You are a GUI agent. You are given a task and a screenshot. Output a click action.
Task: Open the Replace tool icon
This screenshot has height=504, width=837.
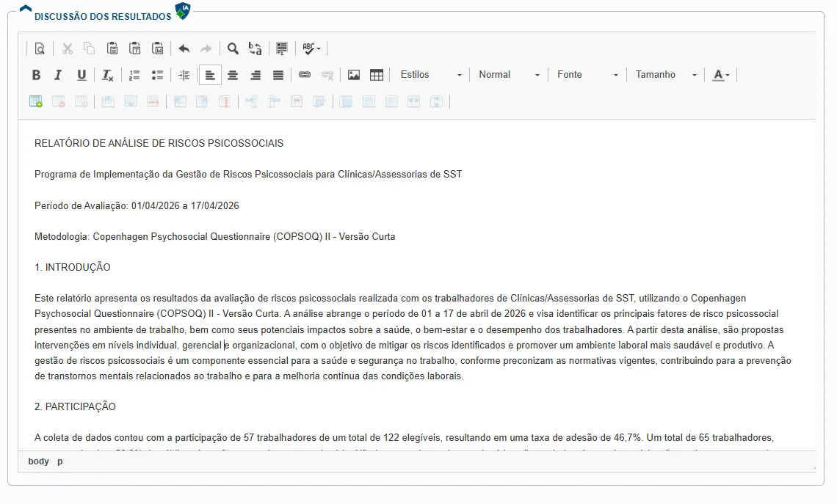[x=256, y=48]
